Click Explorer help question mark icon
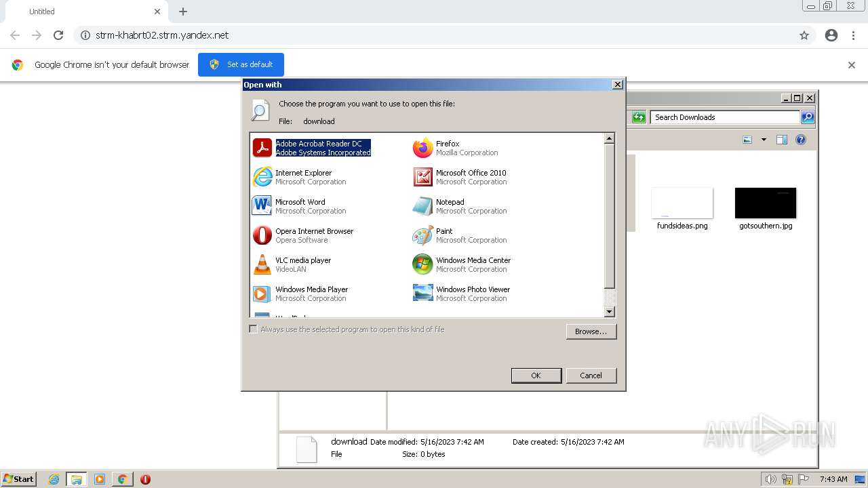868x488 pixels. [801, 140]
